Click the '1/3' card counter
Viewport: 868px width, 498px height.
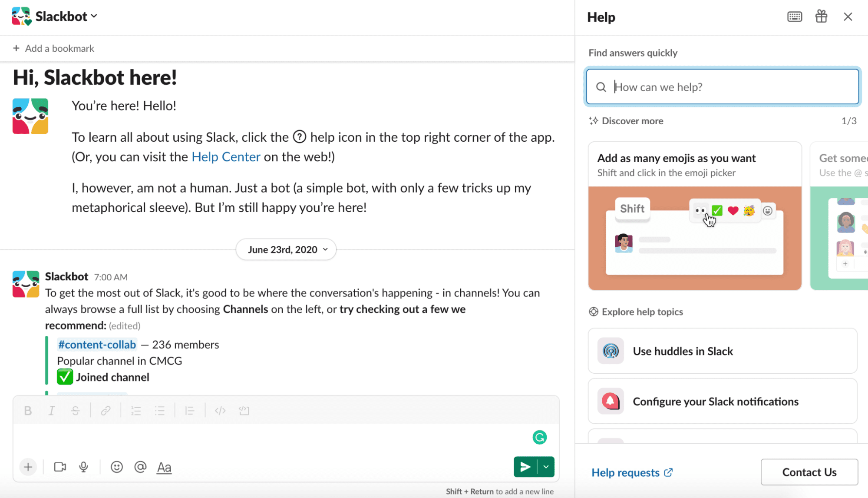(x=849, y=121)
